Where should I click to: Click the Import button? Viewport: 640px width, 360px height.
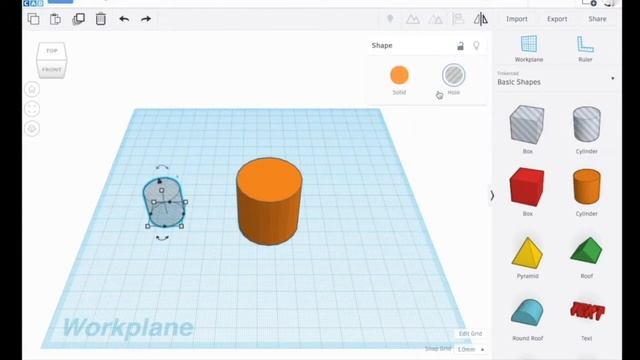click(517, 19)
